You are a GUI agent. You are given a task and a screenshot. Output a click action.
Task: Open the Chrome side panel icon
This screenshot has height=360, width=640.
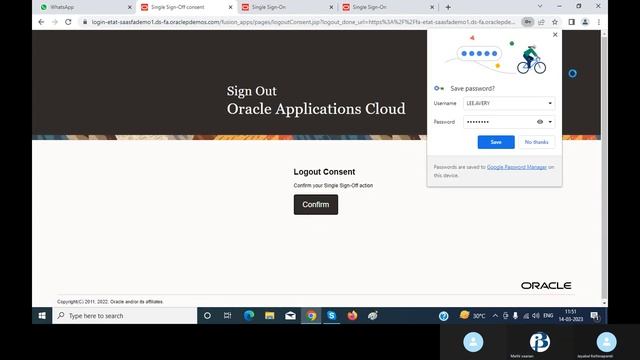tap(571, 22)
